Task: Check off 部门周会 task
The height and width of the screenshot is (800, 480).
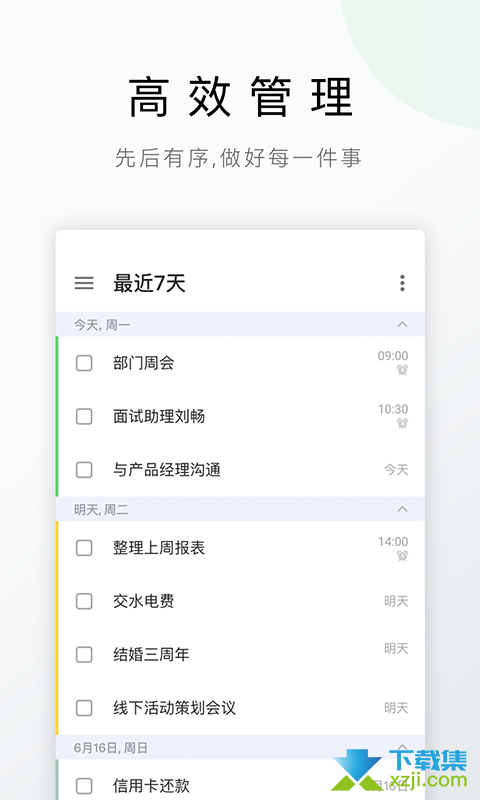Action: [84, 363]
